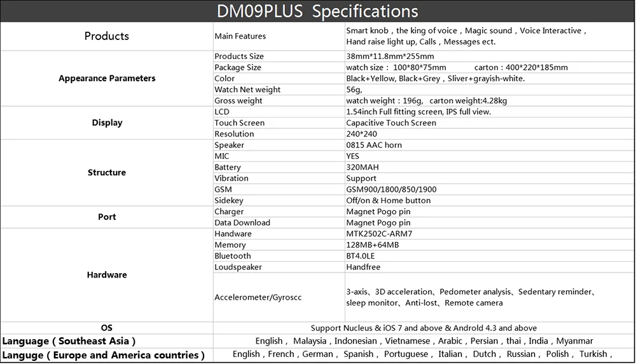Click the 'Watch Net weight' label

point(247,90)
